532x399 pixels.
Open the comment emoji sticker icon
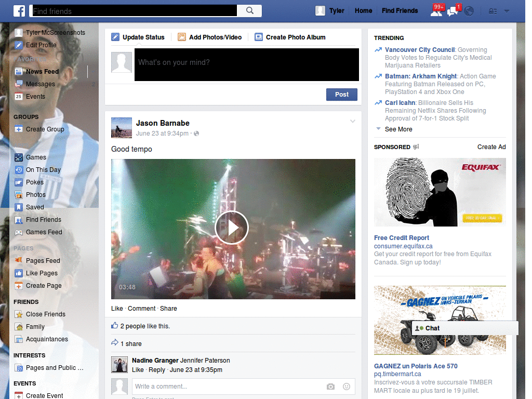point(347,387)
